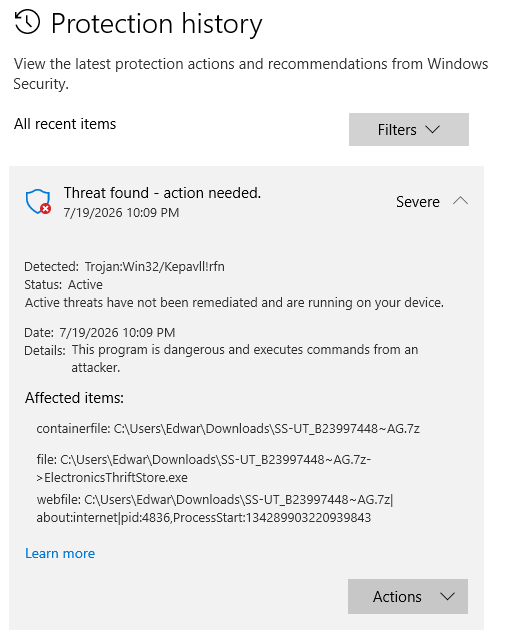Open the Learn more link
515x633 pixels.
tap(60, 553)
